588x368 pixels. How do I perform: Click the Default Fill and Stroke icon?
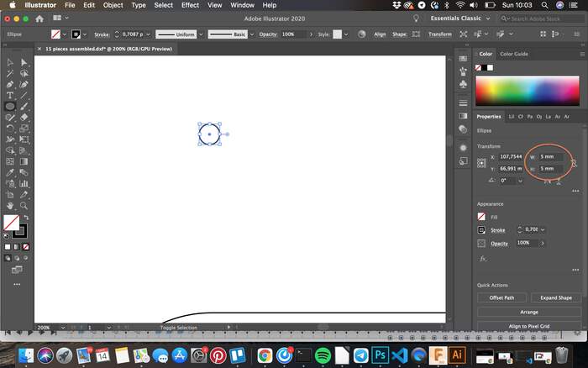click(x=6, y=236)
